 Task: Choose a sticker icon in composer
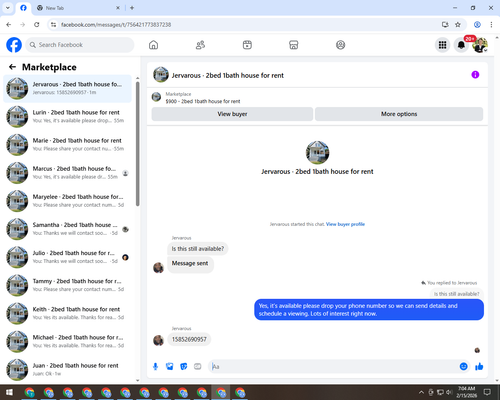[184, 367]
